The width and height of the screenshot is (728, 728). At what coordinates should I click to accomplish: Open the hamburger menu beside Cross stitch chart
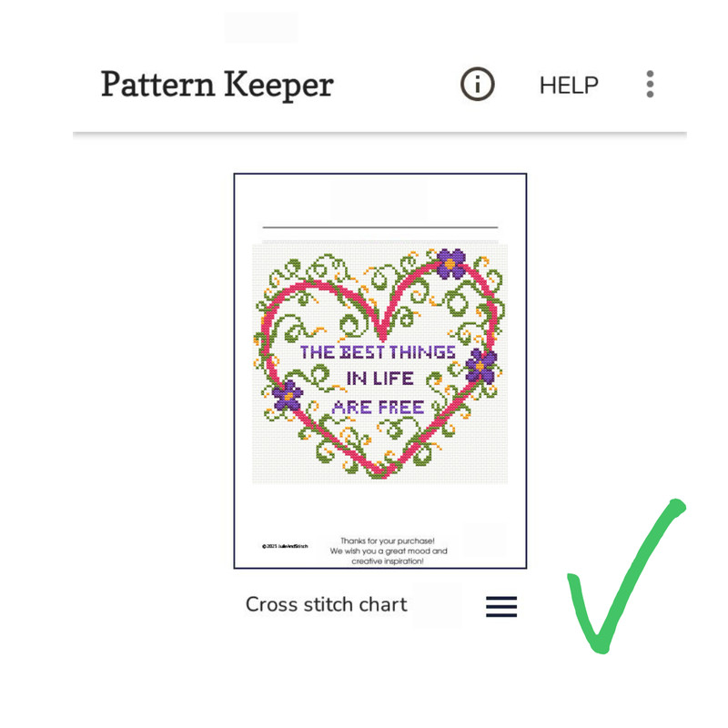(501, 606)
